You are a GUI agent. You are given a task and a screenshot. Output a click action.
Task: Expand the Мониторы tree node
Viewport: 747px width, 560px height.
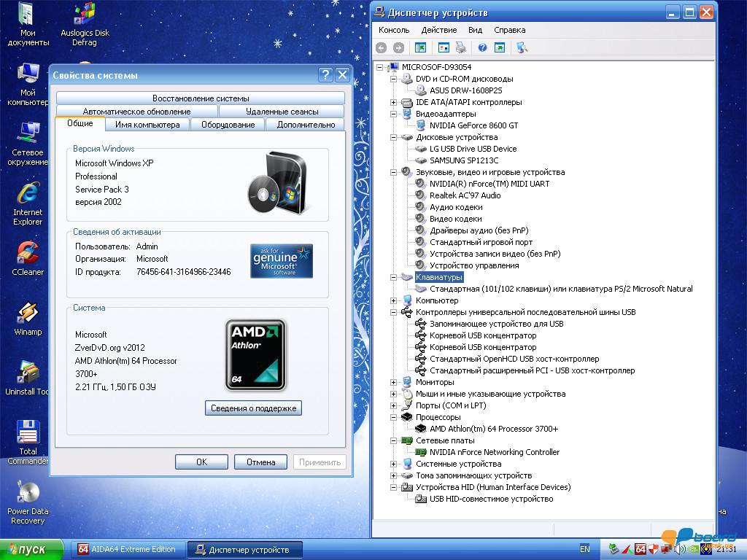(x=394, y=382)
